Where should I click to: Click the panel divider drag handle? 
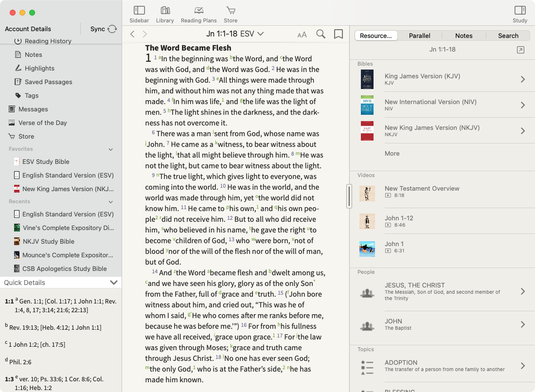pyautogui.click(x=349, y=196)
